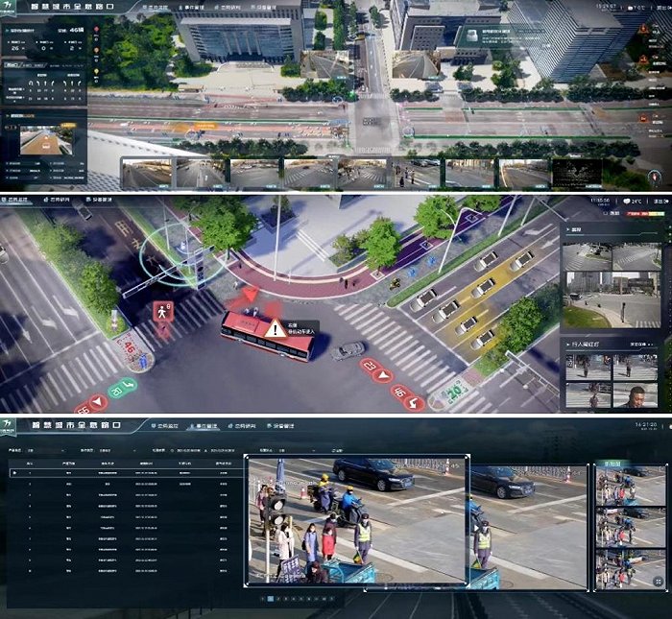
Task: Open the dark point-cloud thumbnail in the camera strip
Action: tap(577, 173)
